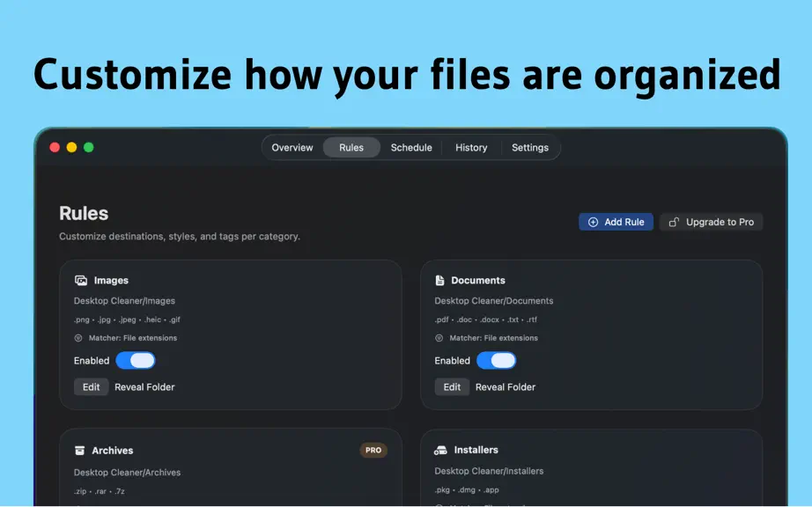Click the .pkg .dmg .app extensions list
Image resolution: width=812 pixels, height=507 pixels.
(467, 489)
